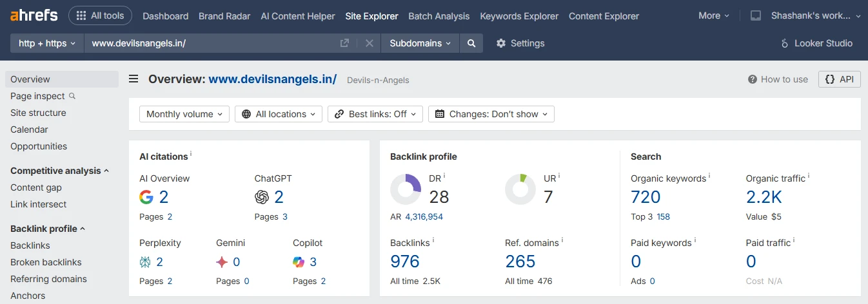This screenshot has width=868, height=304.
Task: Open Settings gear icon
Action: [x=501, y=43]
